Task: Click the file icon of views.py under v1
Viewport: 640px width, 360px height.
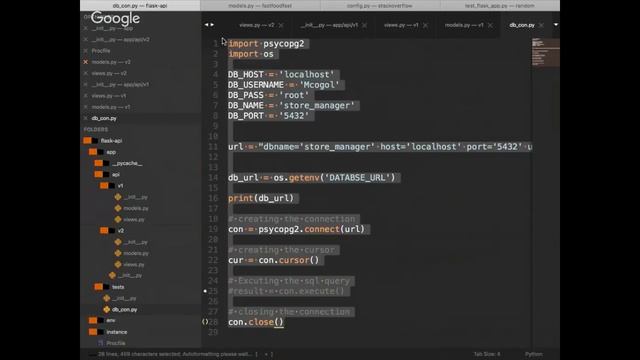Action: click(x=118, y=219)
